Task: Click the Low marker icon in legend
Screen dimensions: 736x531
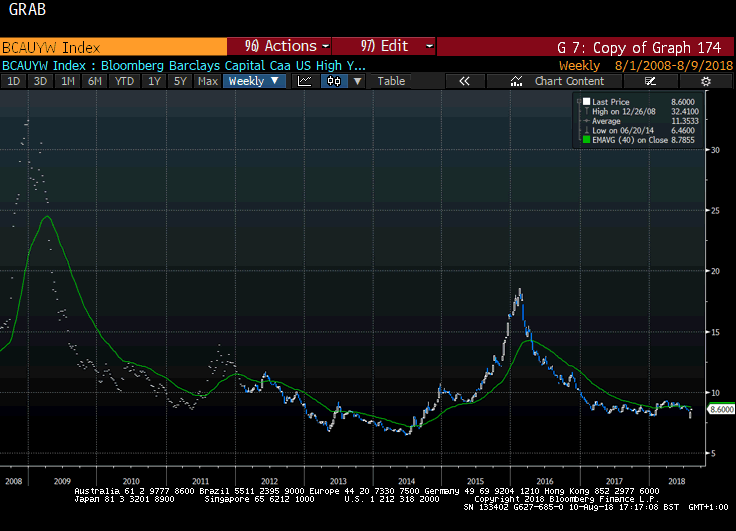Action: (587, 129)
